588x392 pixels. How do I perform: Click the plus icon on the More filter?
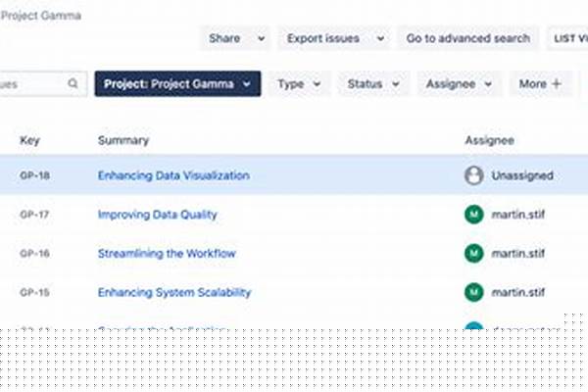[557, 84]
